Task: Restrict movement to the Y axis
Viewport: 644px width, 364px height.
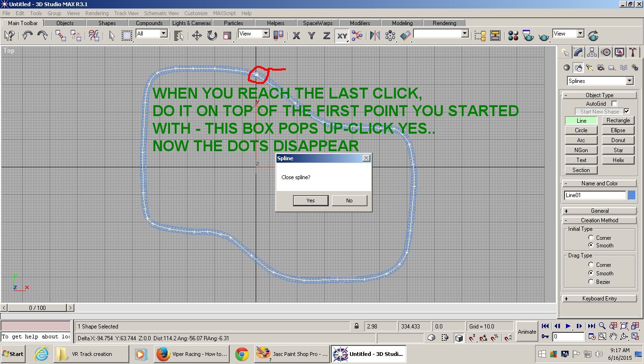Action: pos(311,36)
